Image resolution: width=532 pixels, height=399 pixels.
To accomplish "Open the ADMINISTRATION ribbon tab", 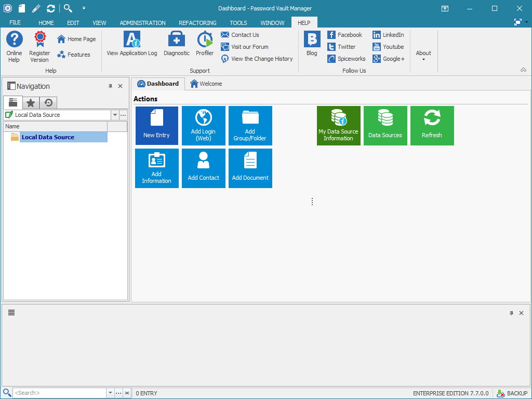I will [142, 23].
